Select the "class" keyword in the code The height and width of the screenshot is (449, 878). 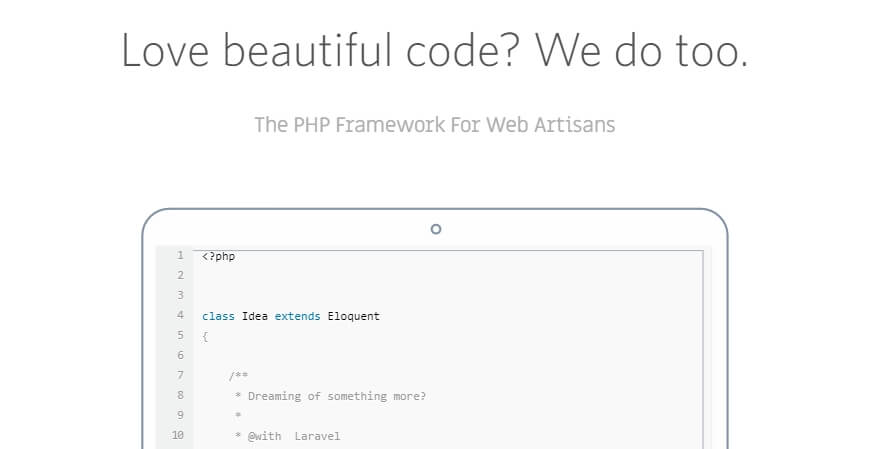tap(218, 316)
